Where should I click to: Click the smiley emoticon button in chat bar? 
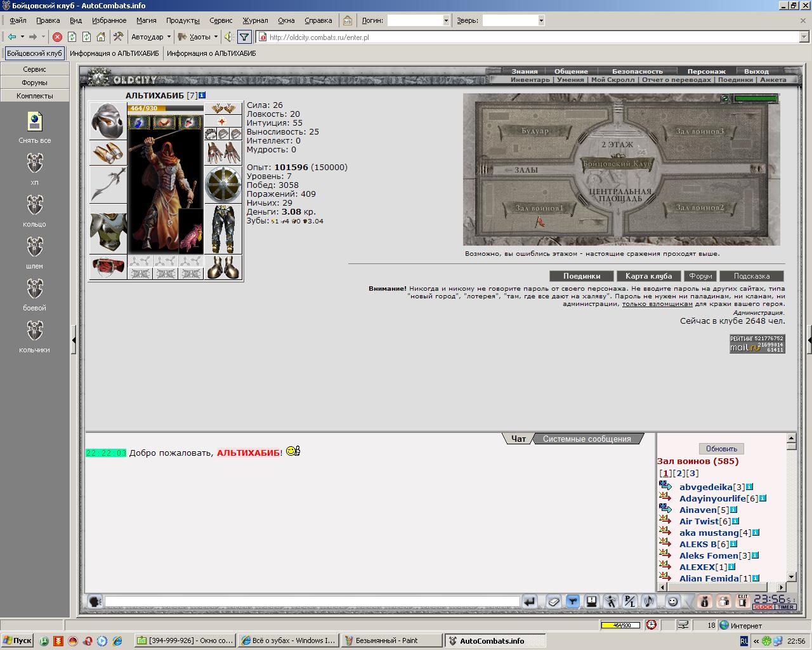click(673, 601)
